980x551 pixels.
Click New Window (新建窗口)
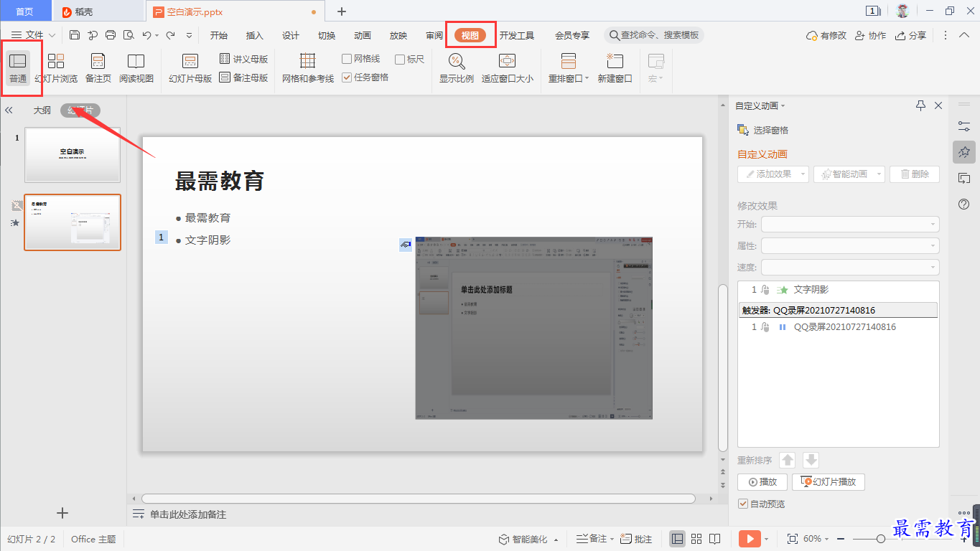coord(615,68)
